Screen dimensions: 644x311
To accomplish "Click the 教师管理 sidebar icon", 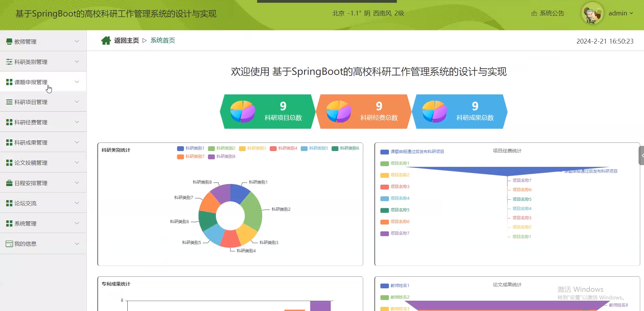I will point(9,42).
